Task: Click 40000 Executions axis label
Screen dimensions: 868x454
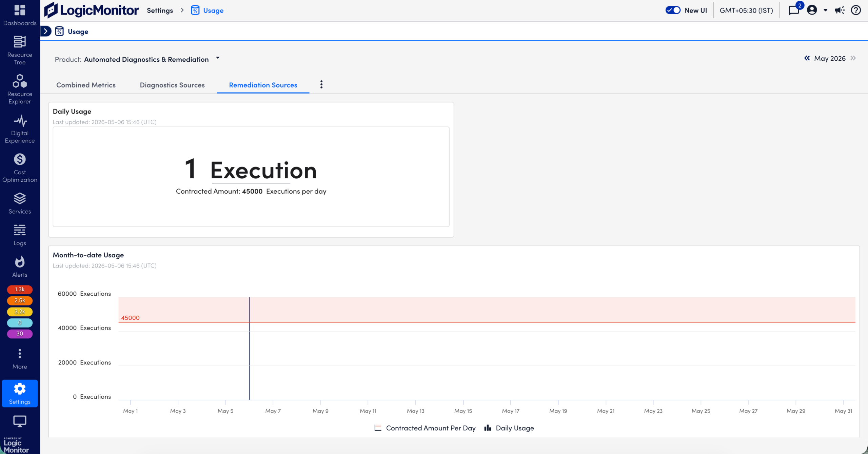Action: click(84, 328)
